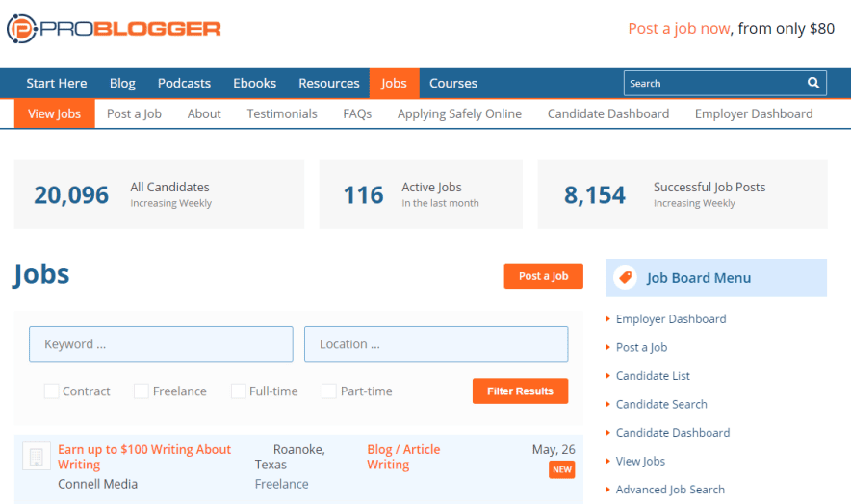Open the Courses menu item
Viewport: 851px width, 504px height.
(453, 83)
